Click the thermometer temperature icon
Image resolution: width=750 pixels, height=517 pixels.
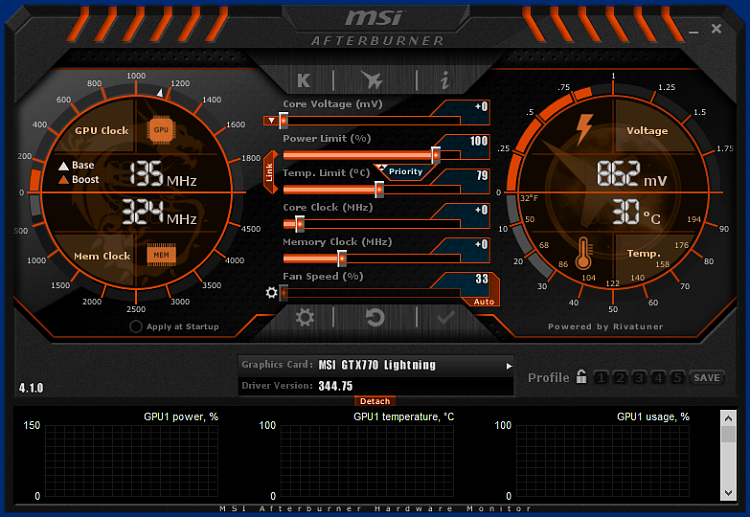(x=584, y=253)
